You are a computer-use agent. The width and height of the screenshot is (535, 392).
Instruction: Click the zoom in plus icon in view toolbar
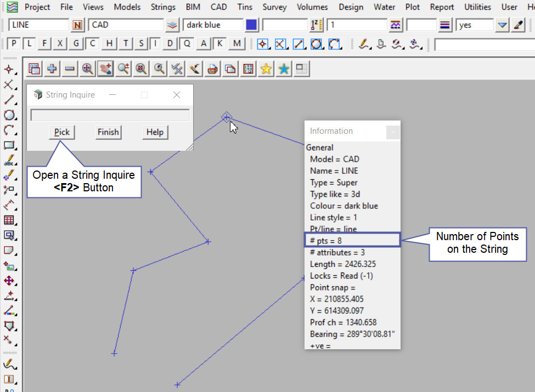click(x=52, y=69)
